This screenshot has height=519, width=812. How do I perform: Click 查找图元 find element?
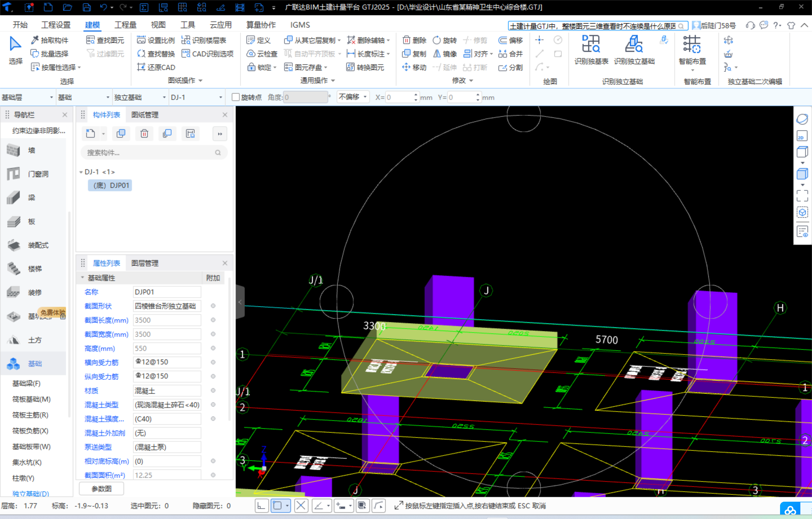tap(105, 40)
